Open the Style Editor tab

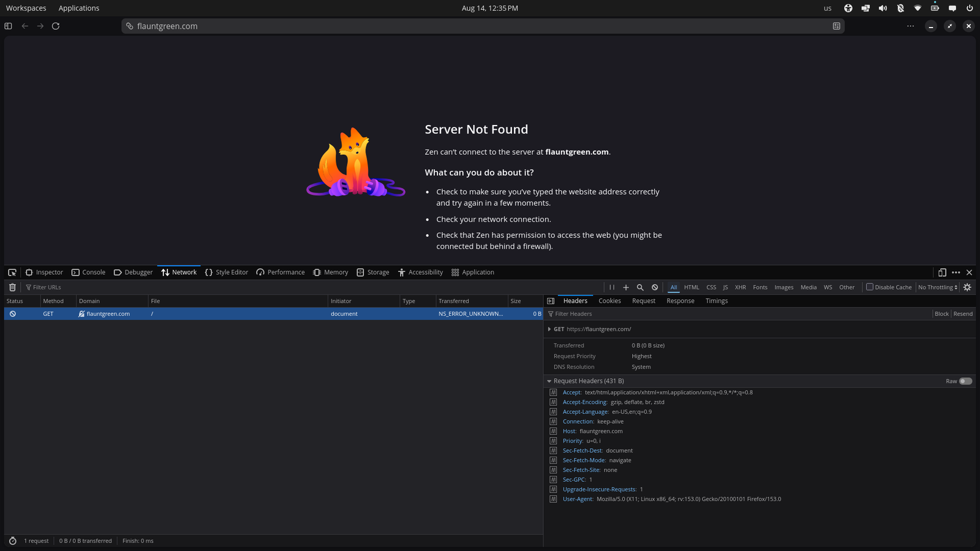(x=227, y=272)
